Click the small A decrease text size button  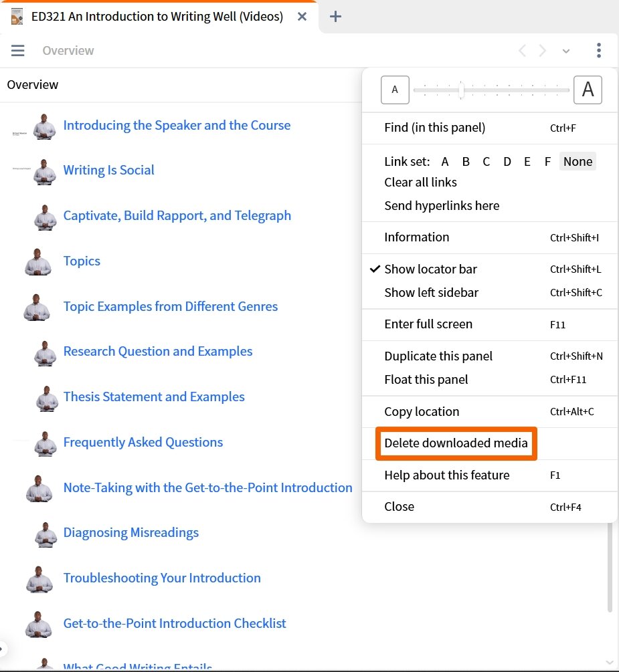(x=395, y=90)
